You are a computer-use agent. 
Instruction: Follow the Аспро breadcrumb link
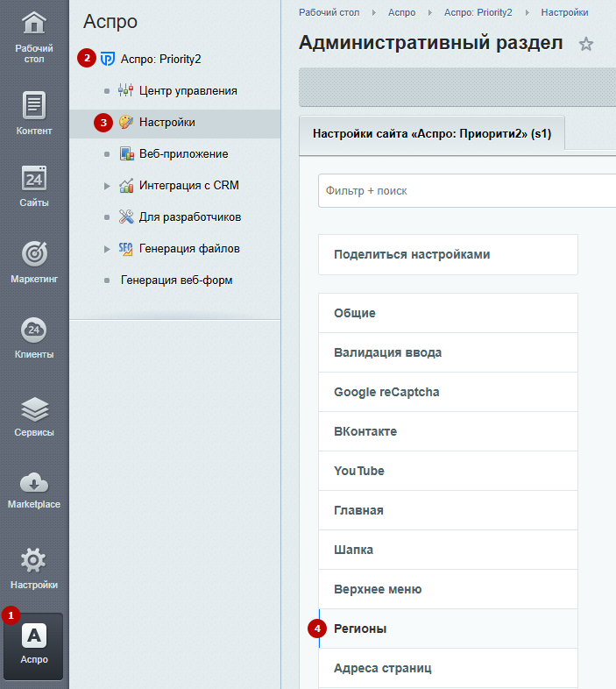click(401, 12)
